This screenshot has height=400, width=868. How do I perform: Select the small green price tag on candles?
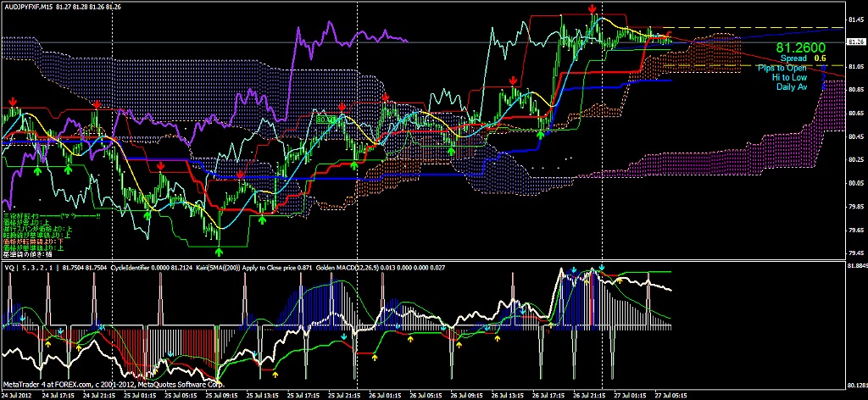click(326, 120)
